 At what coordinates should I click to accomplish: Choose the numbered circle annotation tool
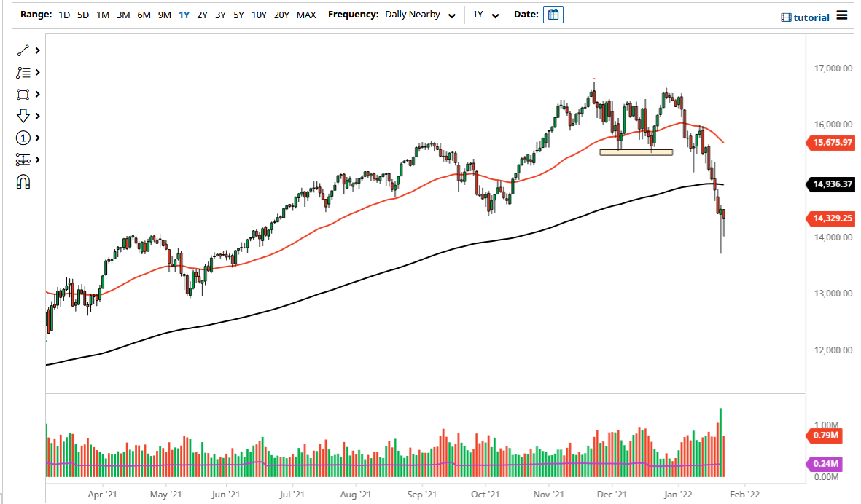point(23,138)
